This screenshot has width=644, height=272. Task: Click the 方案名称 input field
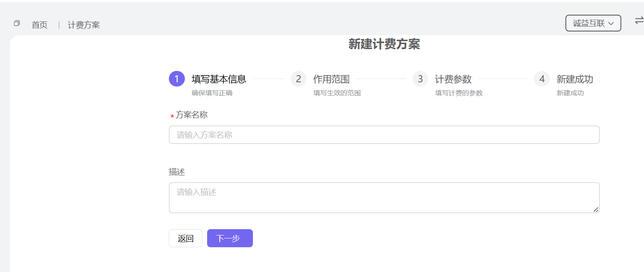[x=384, y=135]
